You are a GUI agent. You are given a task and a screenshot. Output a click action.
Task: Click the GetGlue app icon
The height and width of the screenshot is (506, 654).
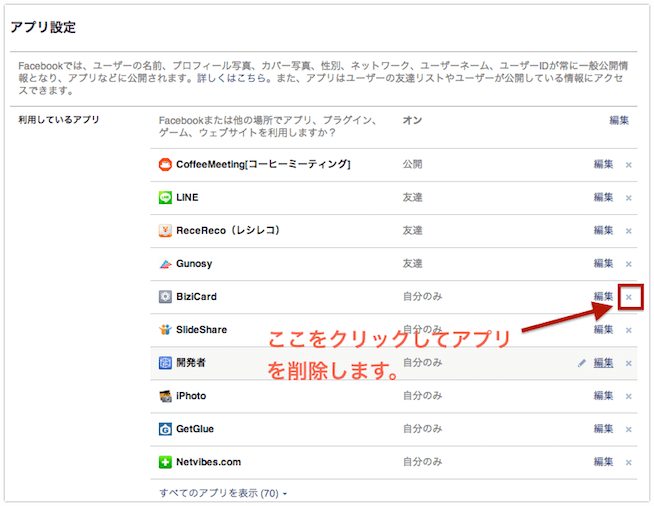(165, 429)
